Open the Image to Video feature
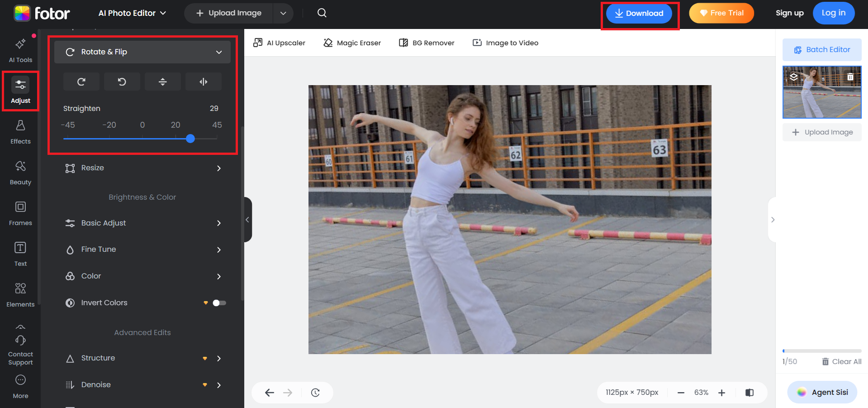 [505, 43]
